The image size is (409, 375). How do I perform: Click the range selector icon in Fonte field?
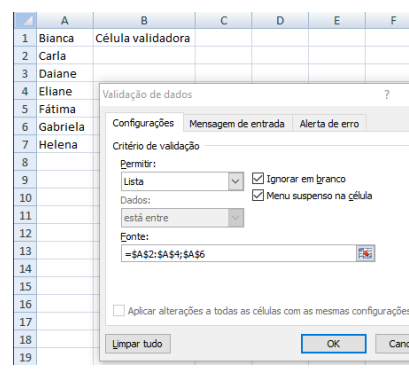click(365, 253)
